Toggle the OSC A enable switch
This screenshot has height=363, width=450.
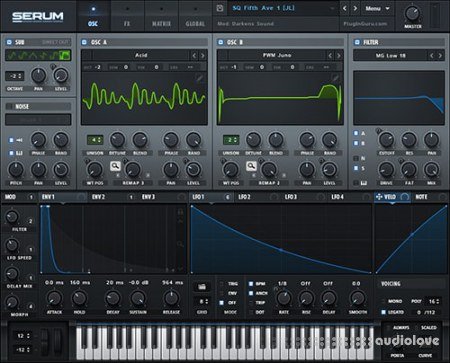(84, 42)
